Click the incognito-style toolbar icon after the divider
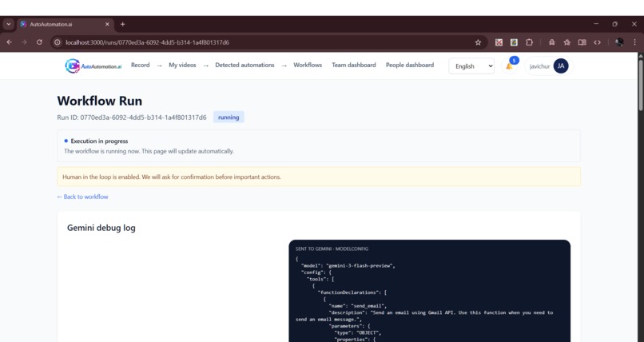Image resolution: width=644 pixels, height=342 pixels. (551, 42)
